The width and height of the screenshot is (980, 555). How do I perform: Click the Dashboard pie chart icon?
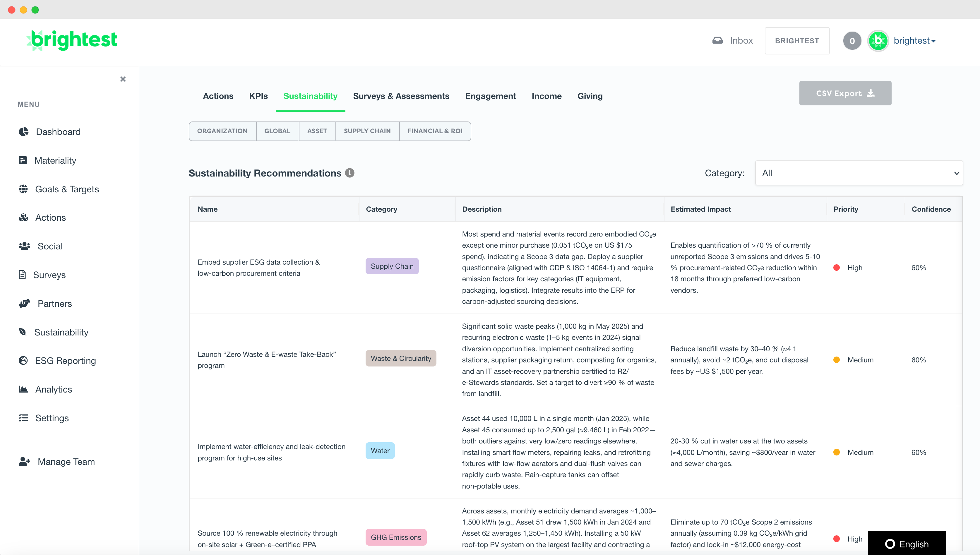(x=24, y=131)
